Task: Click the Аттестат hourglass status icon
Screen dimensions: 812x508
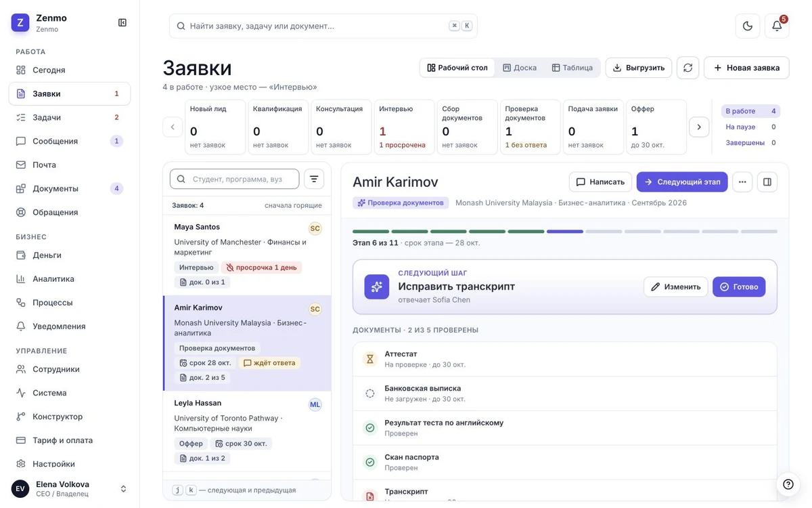Action: (370, 359)
